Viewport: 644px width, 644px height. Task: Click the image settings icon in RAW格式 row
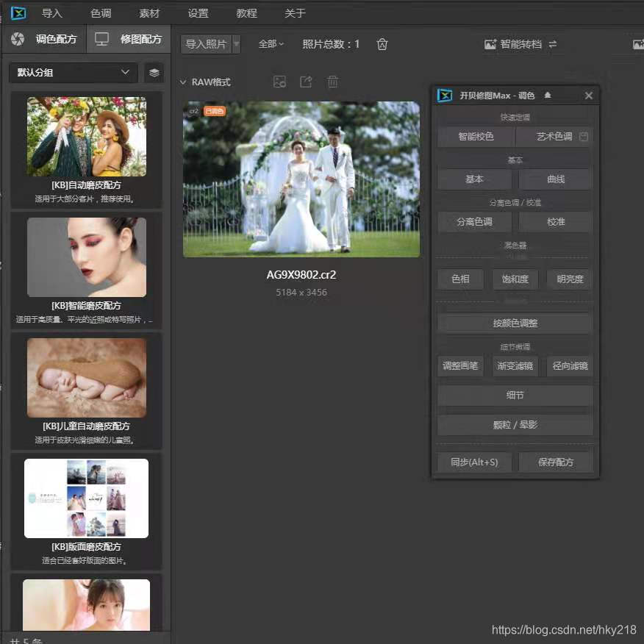click(279, 82)
